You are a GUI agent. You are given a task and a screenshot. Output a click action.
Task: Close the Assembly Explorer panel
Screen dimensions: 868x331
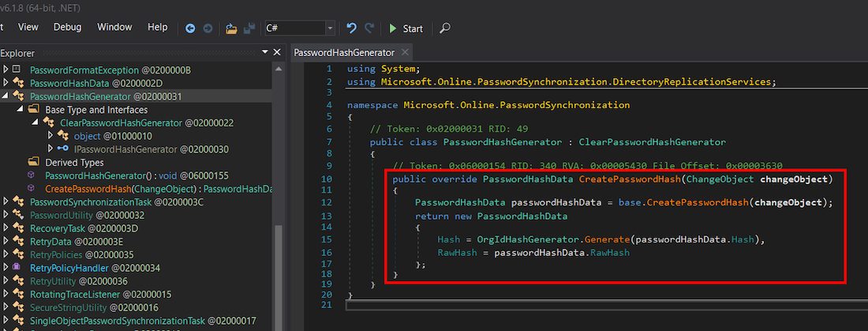click(x=277, y=53)
